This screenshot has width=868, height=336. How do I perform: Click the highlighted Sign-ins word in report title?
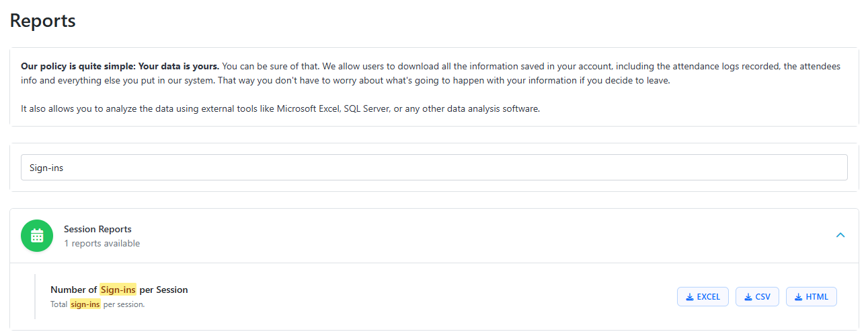coord(118,290)
